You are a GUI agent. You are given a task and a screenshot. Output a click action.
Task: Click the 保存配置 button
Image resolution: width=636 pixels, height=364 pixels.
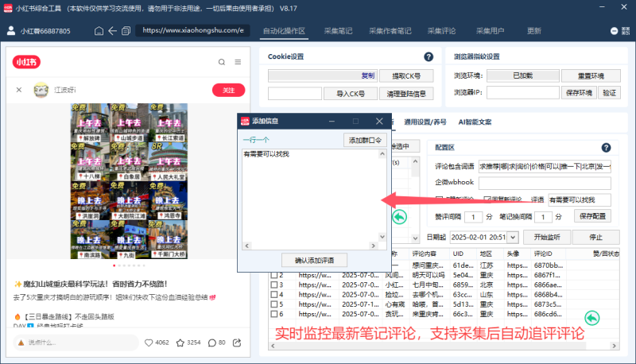tap(592, 216)
